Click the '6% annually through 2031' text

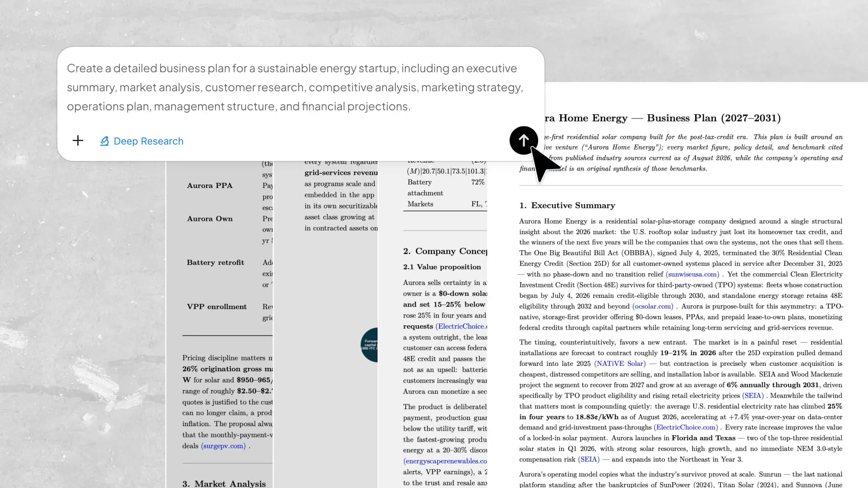pos(773,385)
